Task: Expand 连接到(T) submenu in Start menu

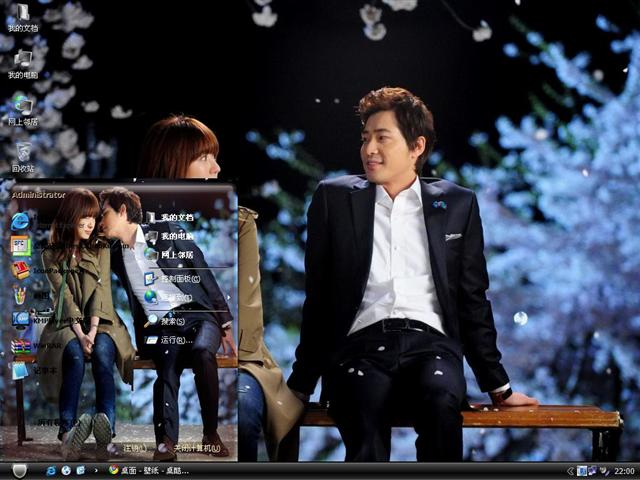Action: [x=187, y=297]
